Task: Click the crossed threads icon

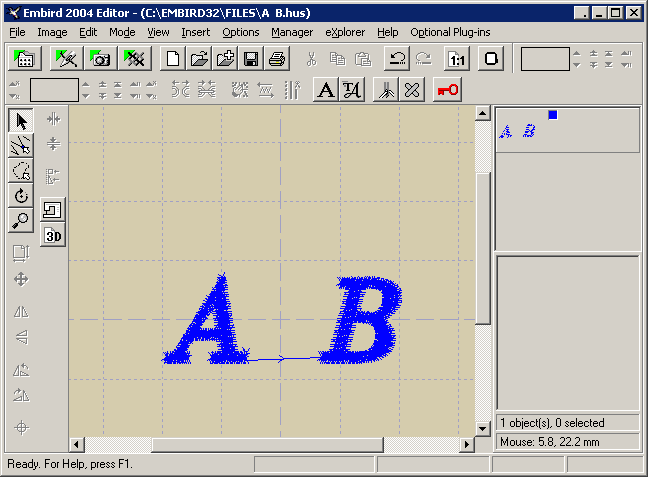Action: (412, 90)
